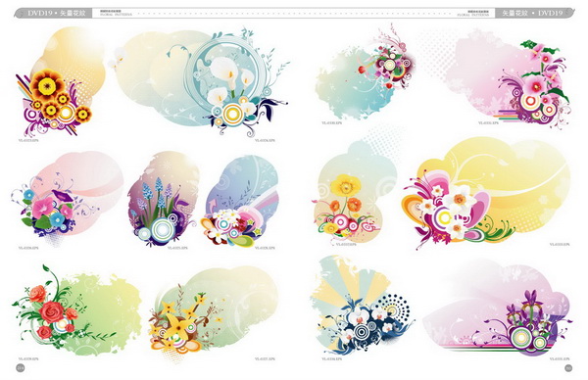Click the left header DVD19 矢量花纹 label
This screenshot has height=380, width=588.
pyautogui.click(x=56, y=13)
